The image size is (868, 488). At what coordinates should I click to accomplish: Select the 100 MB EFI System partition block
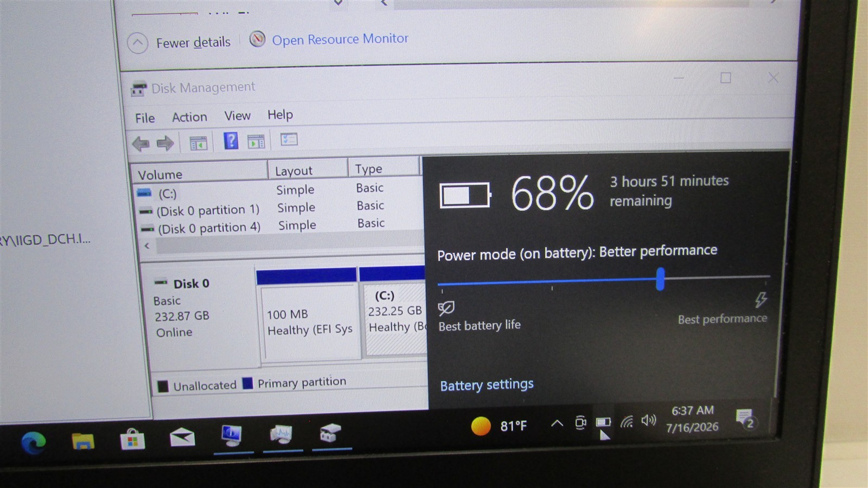[x=308, y=316]
